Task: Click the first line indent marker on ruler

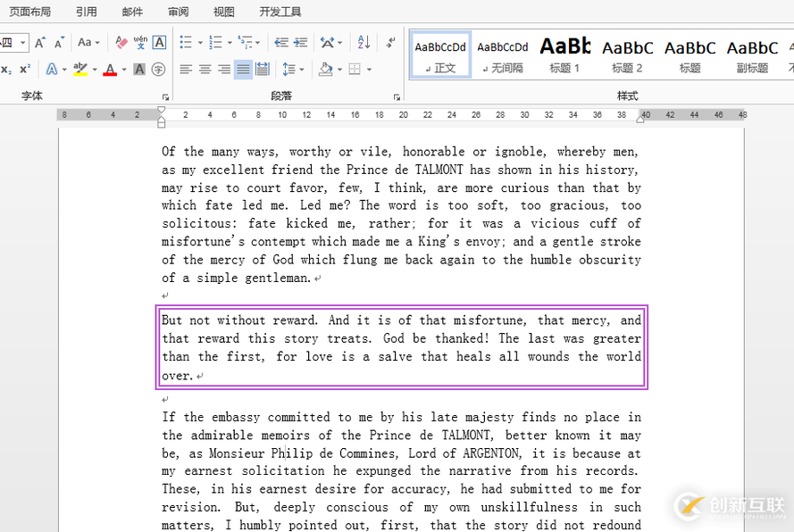Action: click(x=161, y=111)
